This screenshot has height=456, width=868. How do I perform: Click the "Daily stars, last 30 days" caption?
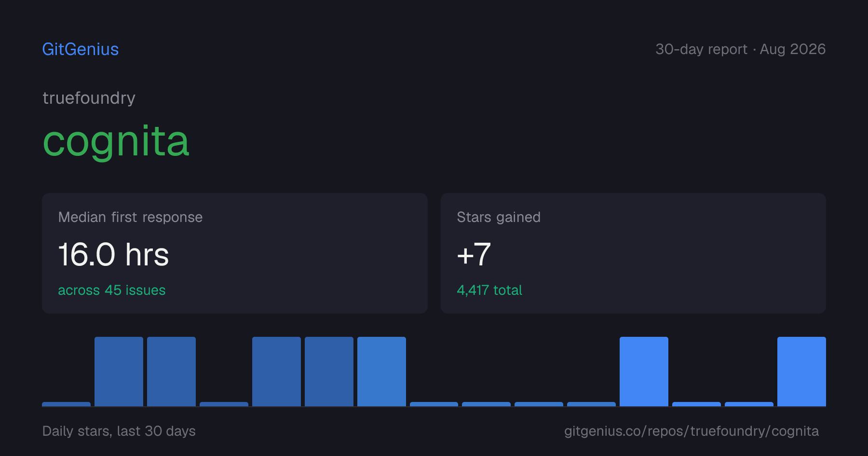tap(119, 431)
